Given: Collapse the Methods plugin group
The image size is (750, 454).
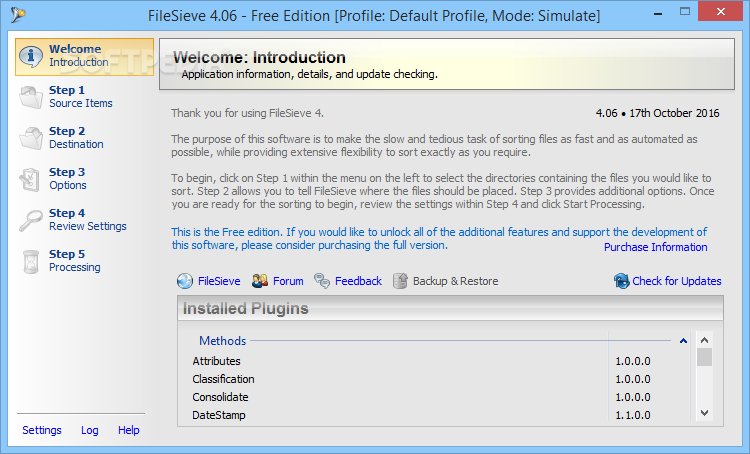Looking at the screenshot, I should tap(683, 341).
